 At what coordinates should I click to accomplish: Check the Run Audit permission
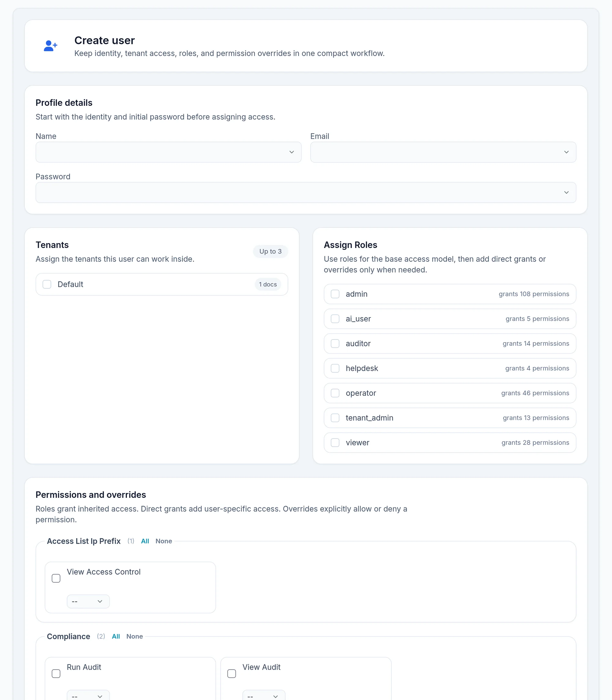coord(56,673)
